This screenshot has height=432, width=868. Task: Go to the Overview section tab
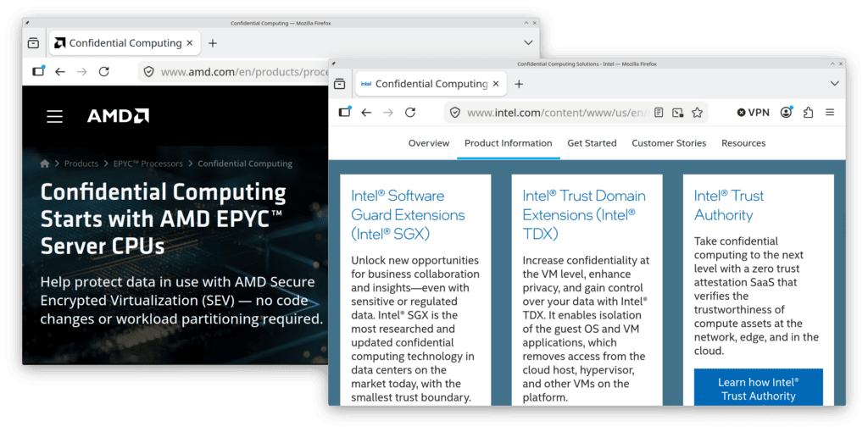click(x=429, y=143)
